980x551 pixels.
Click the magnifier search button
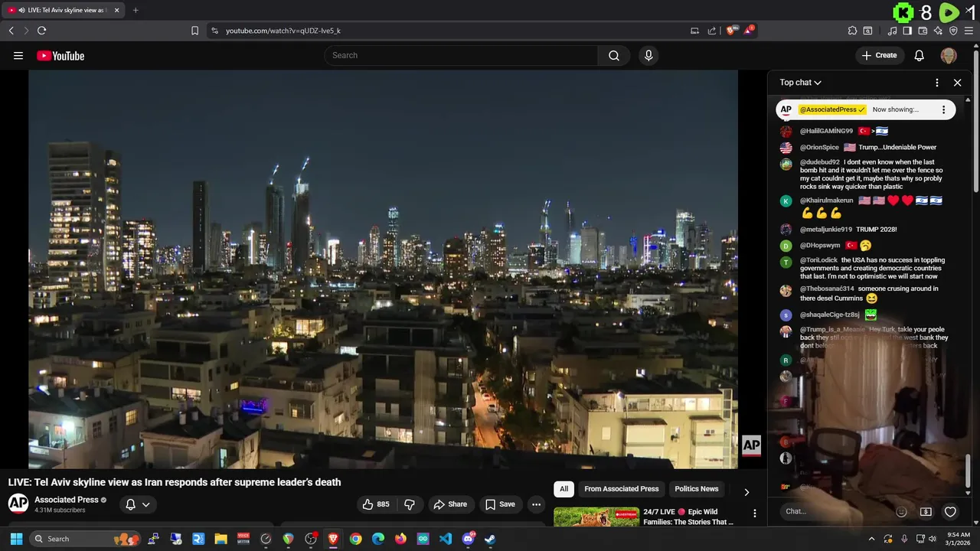point(614,55)
